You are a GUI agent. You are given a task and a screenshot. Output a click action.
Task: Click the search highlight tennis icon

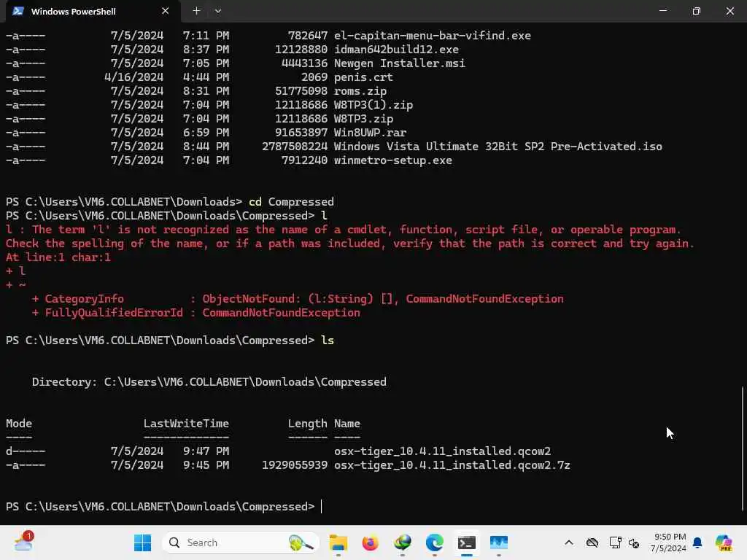pyautogui.click(x=301, y=542)
